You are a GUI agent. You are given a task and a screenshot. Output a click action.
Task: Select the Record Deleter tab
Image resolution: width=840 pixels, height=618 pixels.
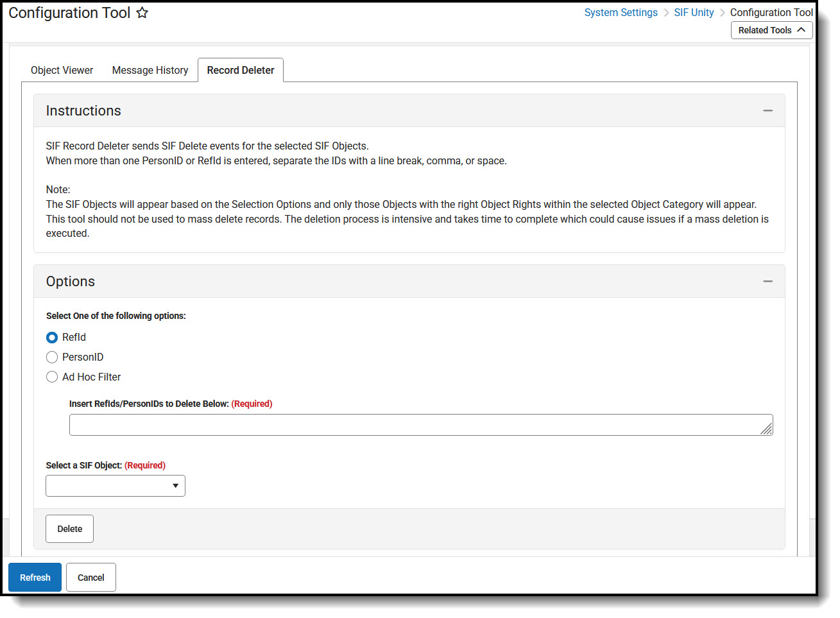[x=241, y=70]
